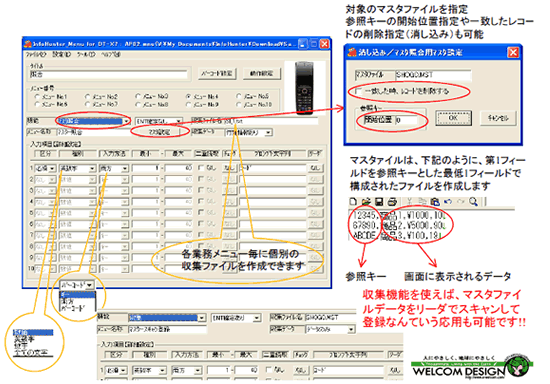Click the Undo arrow icon in editor toolbar

448,202
